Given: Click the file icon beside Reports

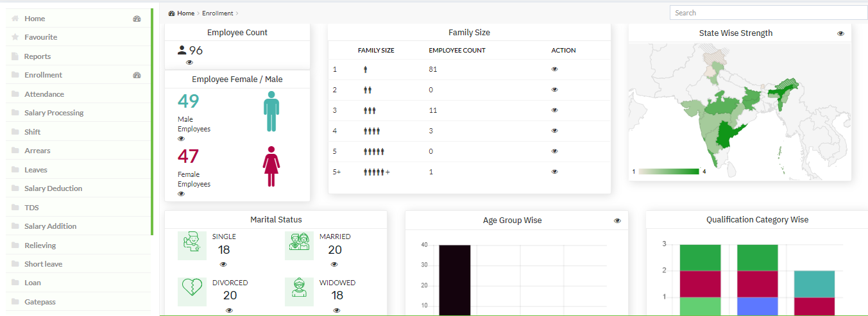Looking at the screenshot, I should click(x=15, y=56).
